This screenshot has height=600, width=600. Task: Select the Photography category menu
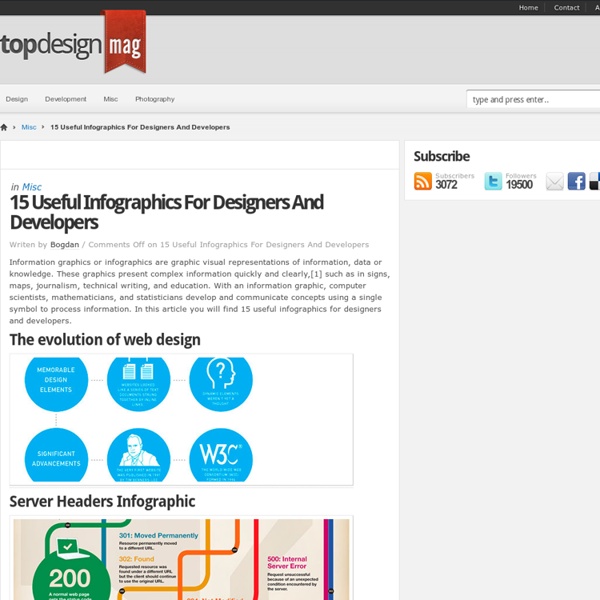(x=155, y=99)
